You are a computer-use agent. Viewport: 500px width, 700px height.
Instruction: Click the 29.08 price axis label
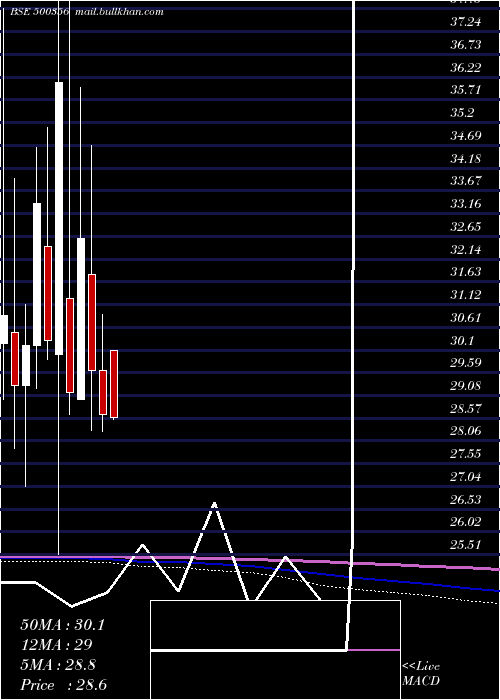(x=466, y=385)
